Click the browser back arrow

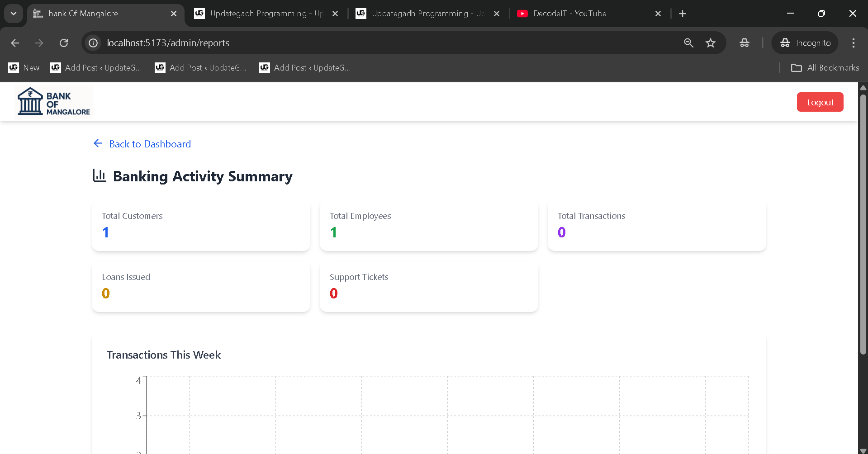(x=15, y=43)
